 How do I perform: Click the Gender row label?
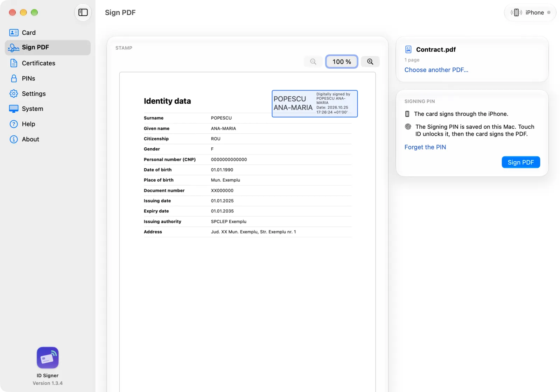click(x=152, y=149)
